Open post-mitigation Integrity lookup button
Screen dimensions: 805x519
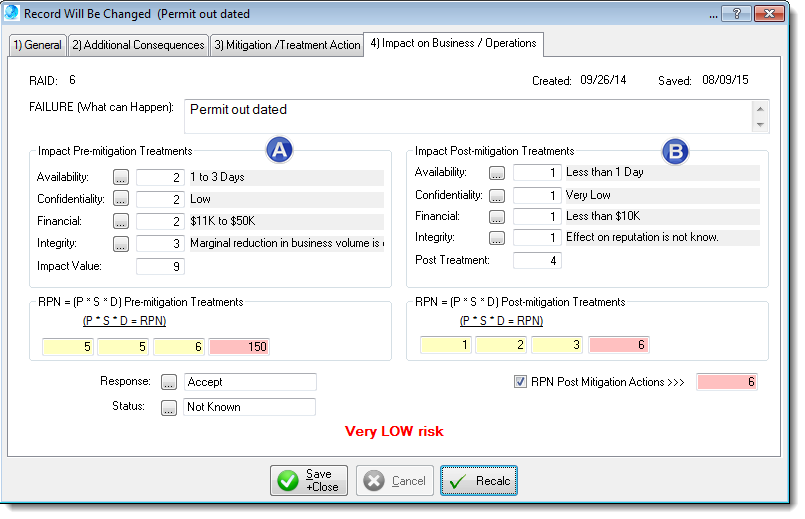(497, 238)
